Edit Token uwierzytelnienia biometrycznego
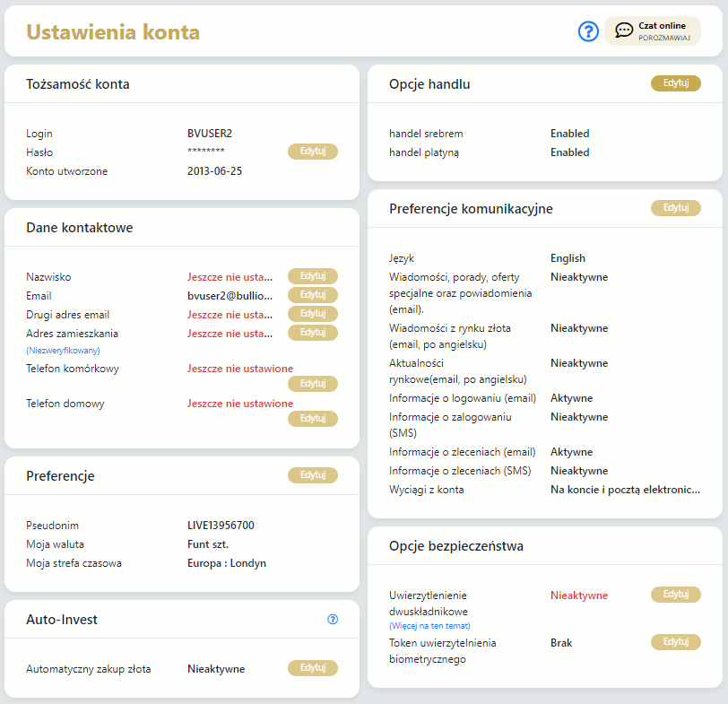Viewport: 728px width, 704px height. tap(675, 642)
